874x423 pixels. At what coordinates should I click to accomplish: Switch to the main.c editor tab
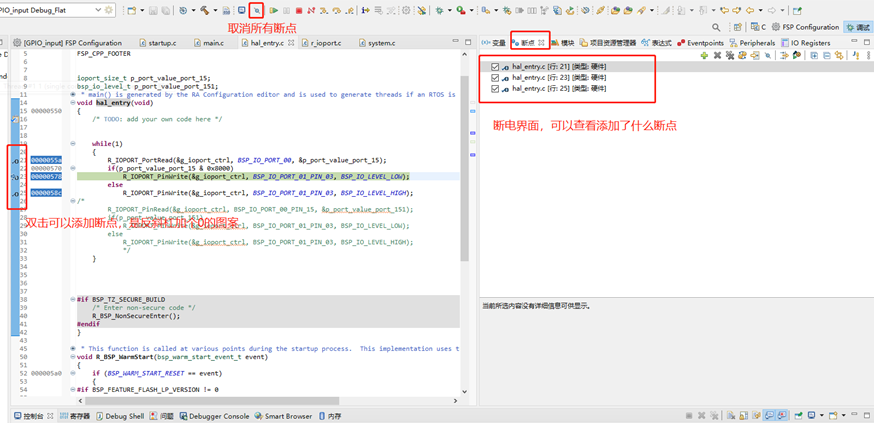pyautogui.click(x=210, y=42)
